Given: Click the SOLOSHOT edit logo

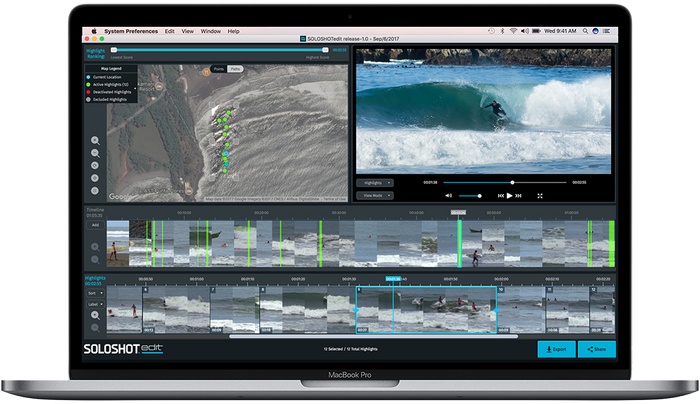Looking at the screenshot, I should pos(123,349).
